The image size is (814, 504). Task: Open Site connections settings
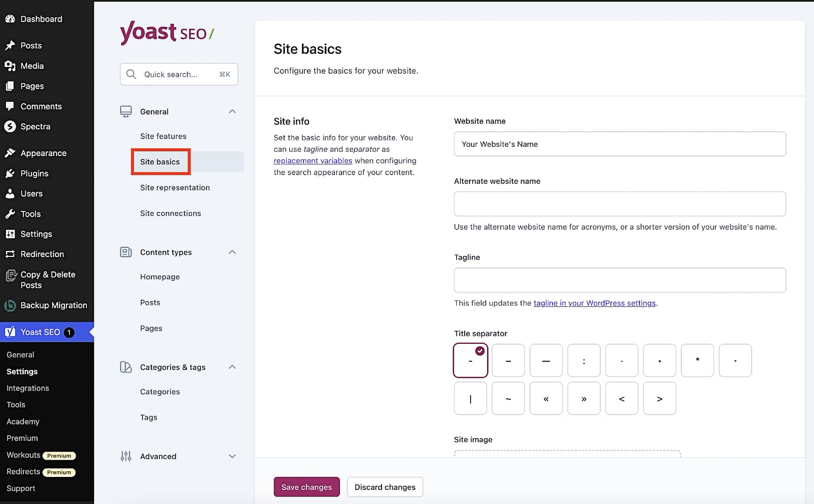point(170,213)
